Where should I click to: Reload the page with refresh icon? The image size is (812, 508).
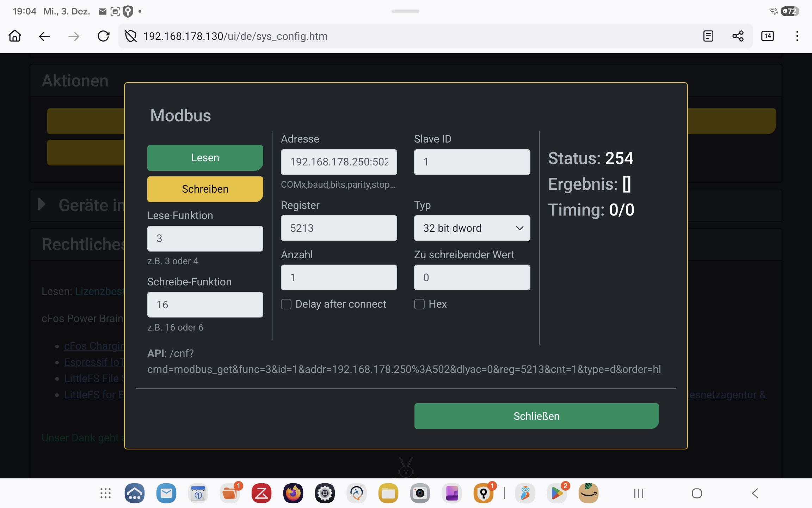coord(103,36)
